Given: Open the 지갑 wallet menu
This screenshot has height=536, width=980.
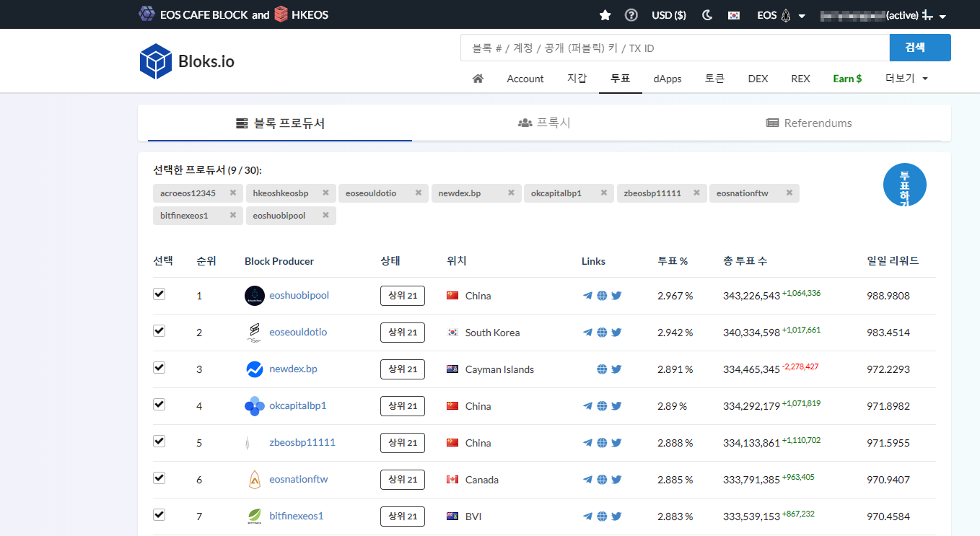Looking at the screenshot, I should click(x=577, y=79).
